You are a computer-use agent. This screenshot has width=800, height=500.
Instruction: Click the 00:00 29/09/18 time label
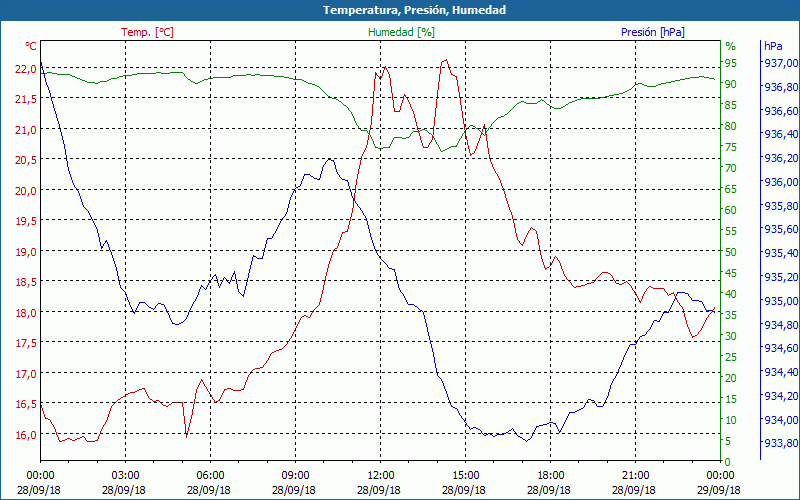pos(720,483)
